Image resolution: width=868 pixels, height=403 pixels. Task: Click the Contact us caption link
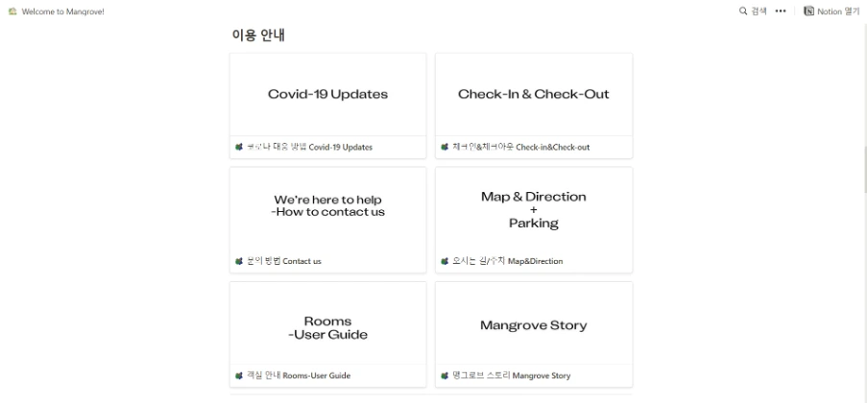284,261
